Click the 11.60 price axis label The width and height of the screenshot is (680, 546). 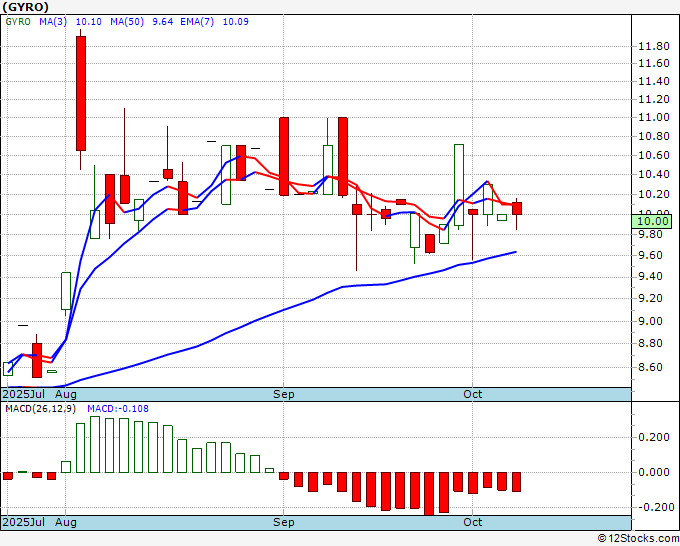[x=654, y=64]
